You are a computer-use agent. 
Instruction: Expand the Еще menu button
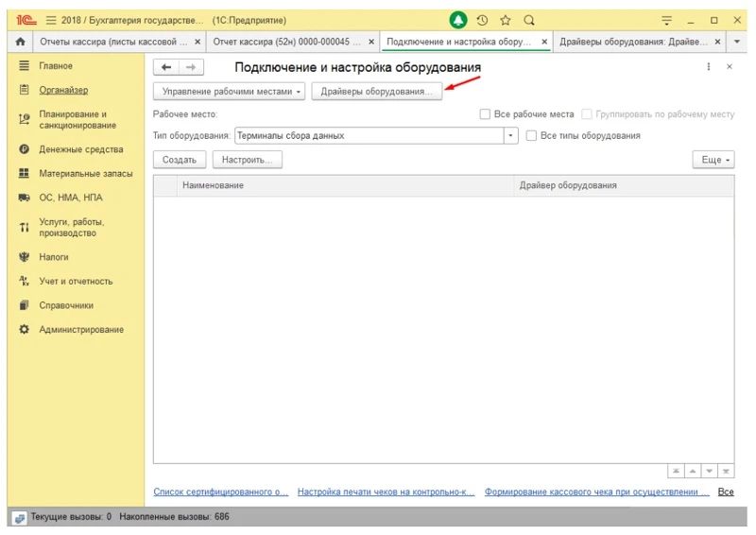[713, 161]
